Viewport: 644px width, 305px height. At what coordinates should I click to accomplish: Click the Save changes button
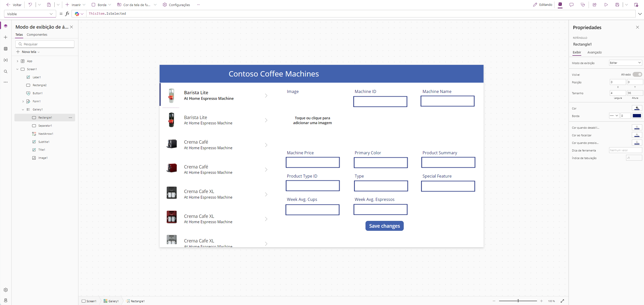[x=384, y=226]
